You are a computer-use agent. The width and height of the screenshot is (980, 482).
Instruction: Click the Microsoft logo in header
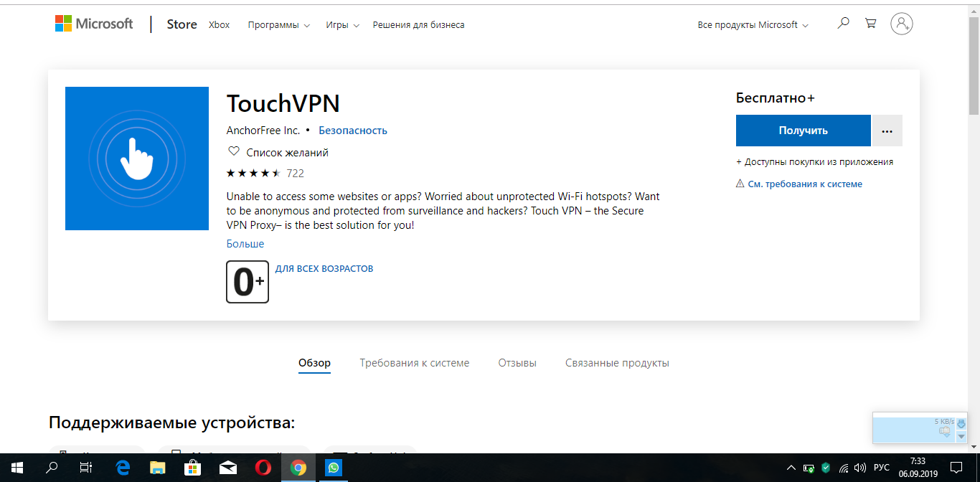click(94, 24)
